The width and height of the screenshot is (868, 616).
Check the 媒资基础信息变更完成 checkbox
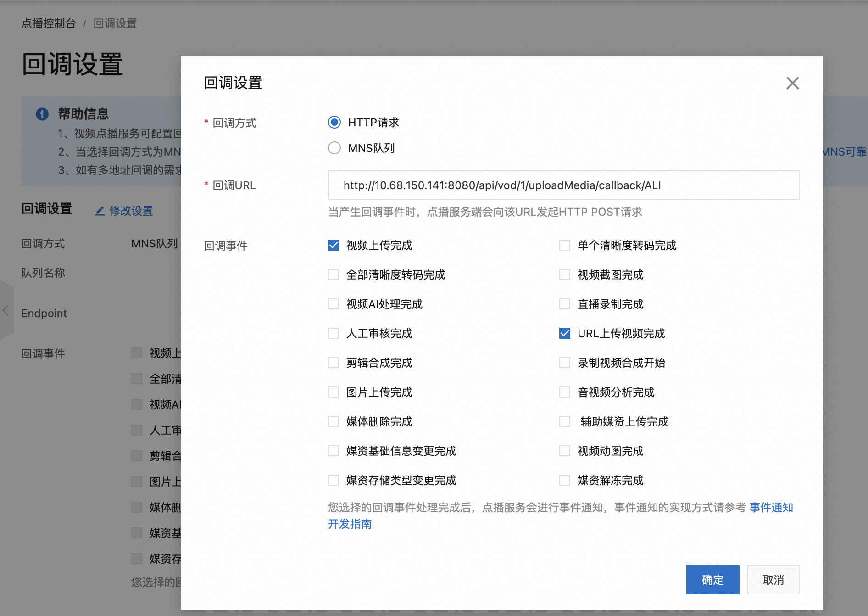click(334, 451)
